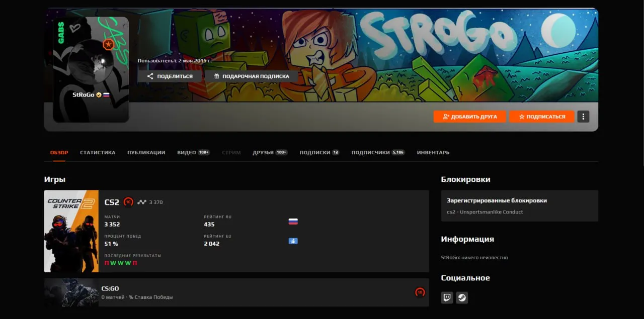Click the Russian flag beside StRoGo nickname
This screenshot has height=319, width=644.
click(106, 94)
